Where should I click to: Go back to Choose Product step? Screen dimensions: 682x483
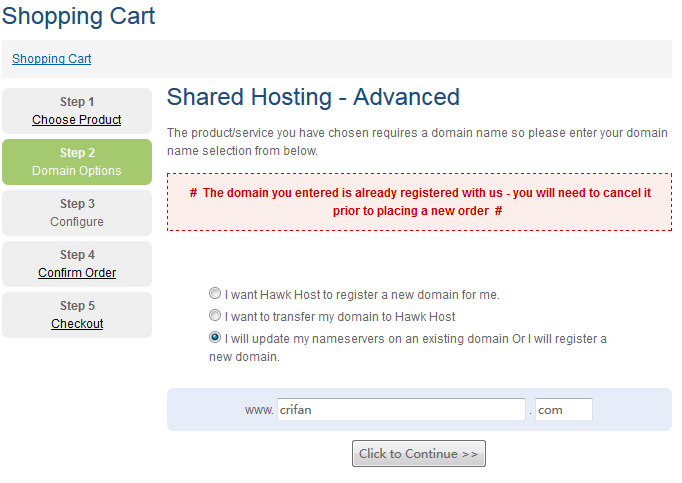(x=77, y=120)
